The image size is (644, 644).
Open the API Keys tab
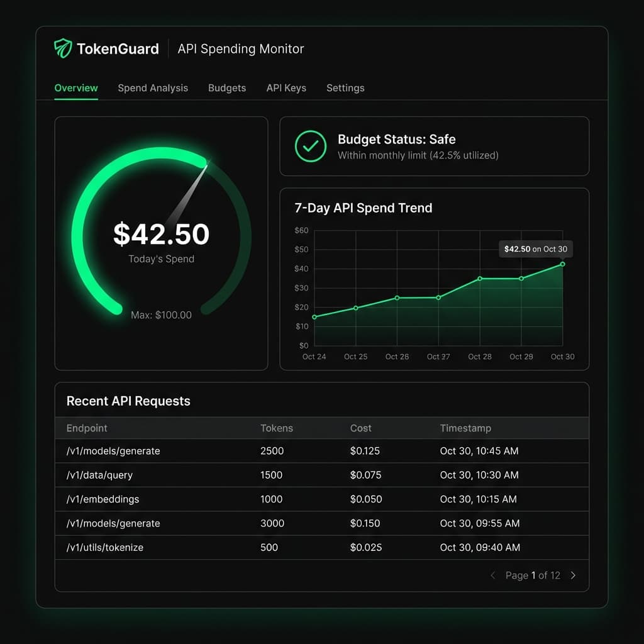(286, 88)
